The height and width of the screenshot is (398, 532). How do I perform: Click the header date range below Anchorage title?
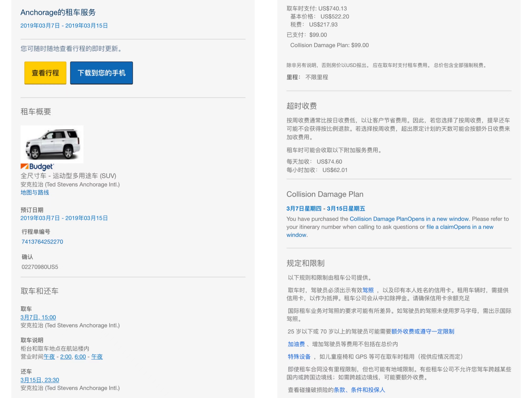(64, 26)
